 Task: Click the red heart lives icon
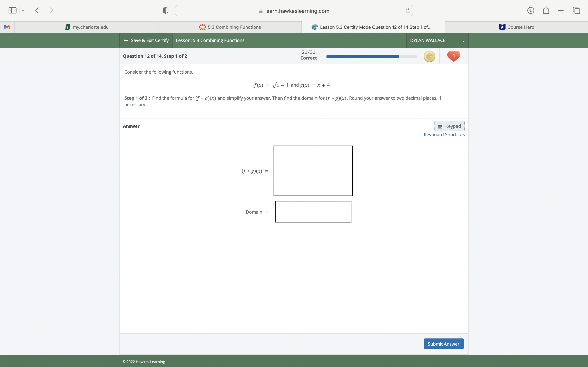[x=453, y=56]
